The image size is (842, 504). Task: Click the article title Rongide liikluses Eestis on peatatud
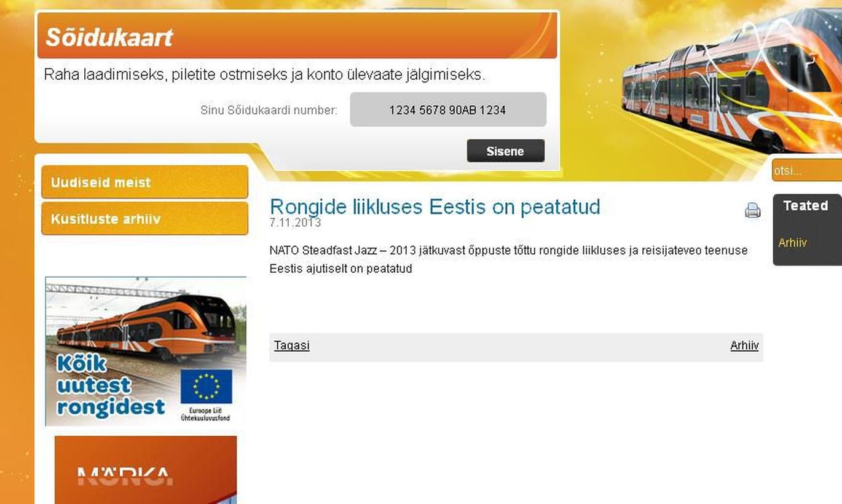click(435, 207)
